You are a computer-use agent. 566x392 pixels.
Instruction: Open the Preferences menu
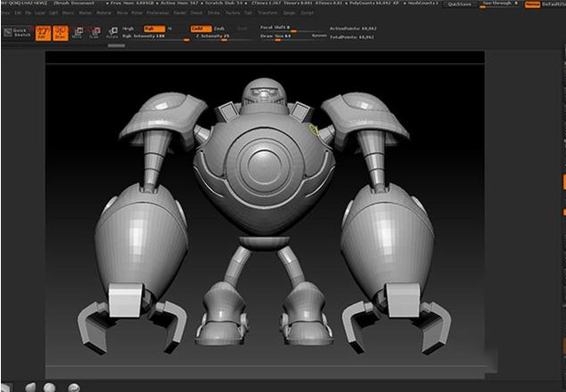point(158,12)
